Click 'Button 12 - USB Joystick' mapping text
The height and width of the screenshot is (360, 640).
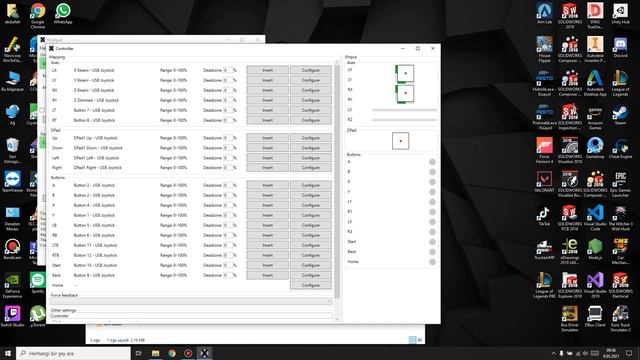click(95, 255)
